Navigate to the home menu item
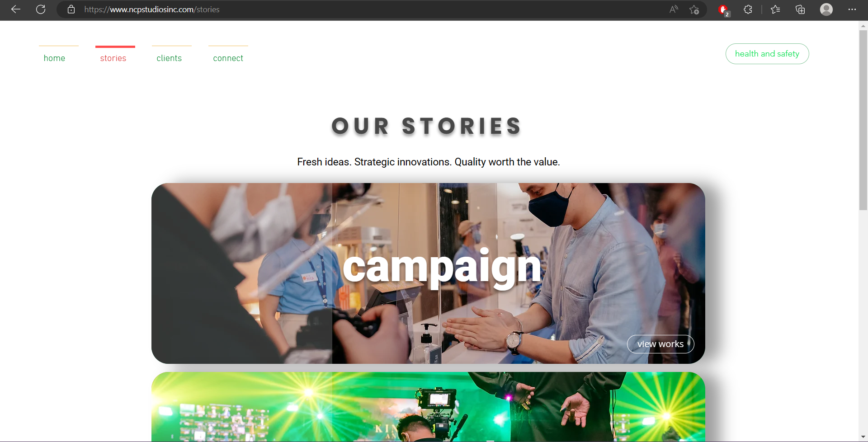The width and height of the screenshot is (868, 442). [55, 58]
